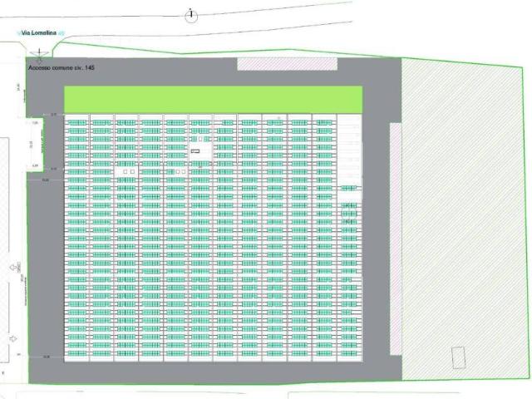The height and width of the screenshot is (399, 532).
Task: Click the Via Lomellina street label
Action: 40,33
